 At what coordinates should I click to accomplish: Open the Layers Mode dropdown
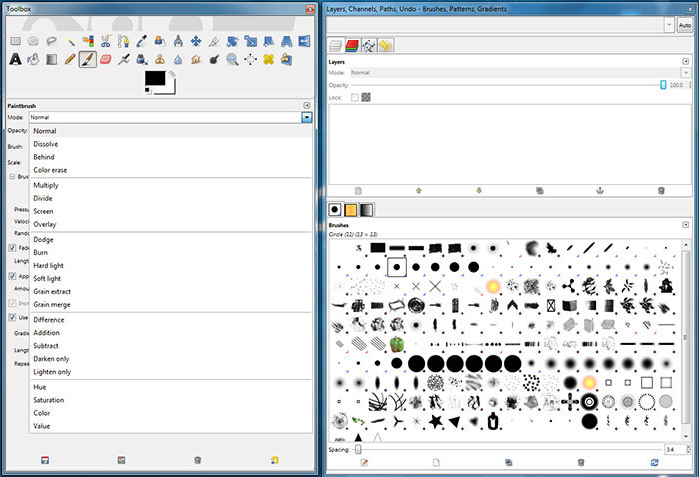point(686,72)
